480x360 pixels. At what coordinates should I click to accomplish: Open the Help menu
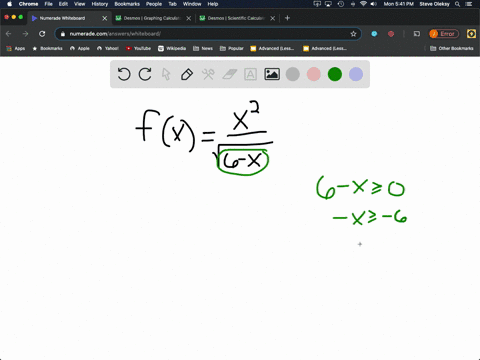pyautogui.click(x=213, y=4)
